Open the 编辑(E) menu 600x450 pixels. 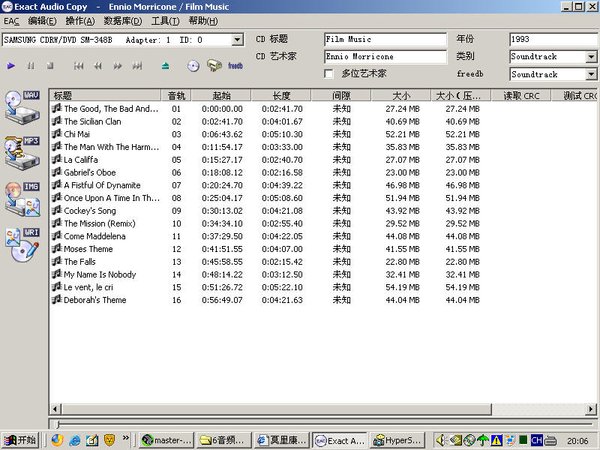(42, 21)
